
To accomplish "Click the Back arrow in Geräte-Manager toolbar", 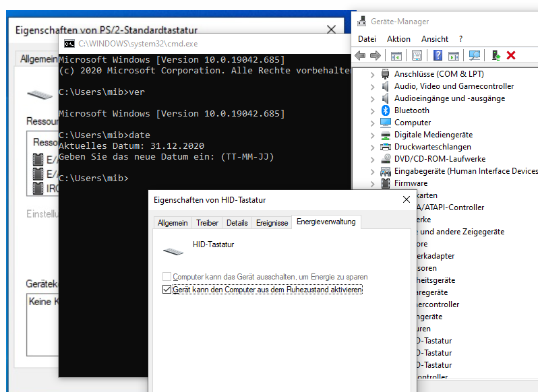I will 360,55.
